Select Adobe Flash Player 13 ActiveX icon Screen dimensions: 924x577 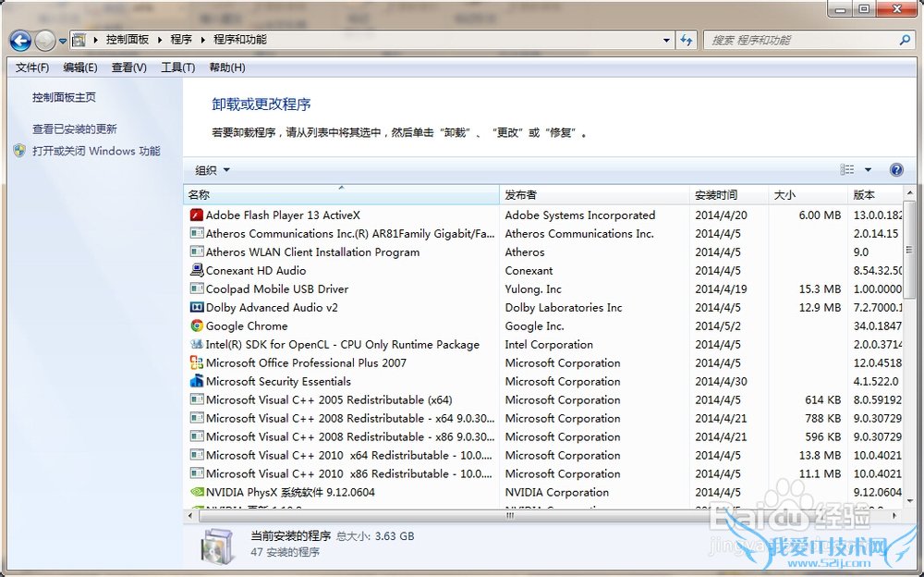[196, 215]
